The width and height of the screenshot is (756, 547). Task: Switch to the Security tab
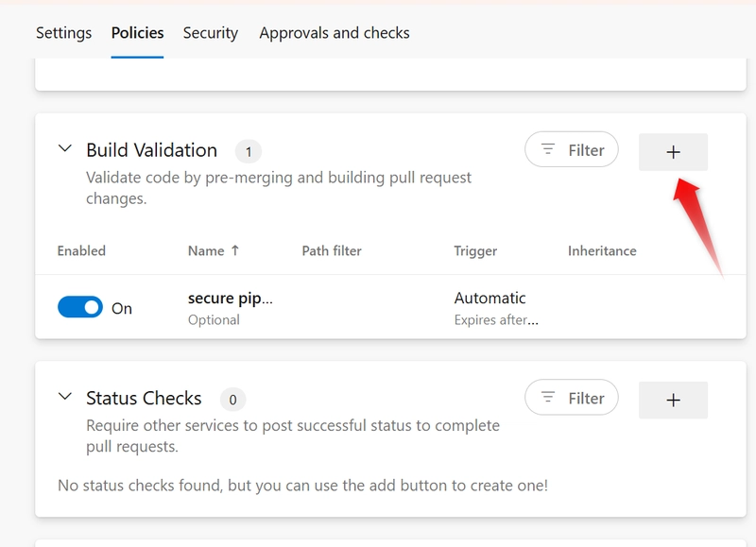pos(210,33)
